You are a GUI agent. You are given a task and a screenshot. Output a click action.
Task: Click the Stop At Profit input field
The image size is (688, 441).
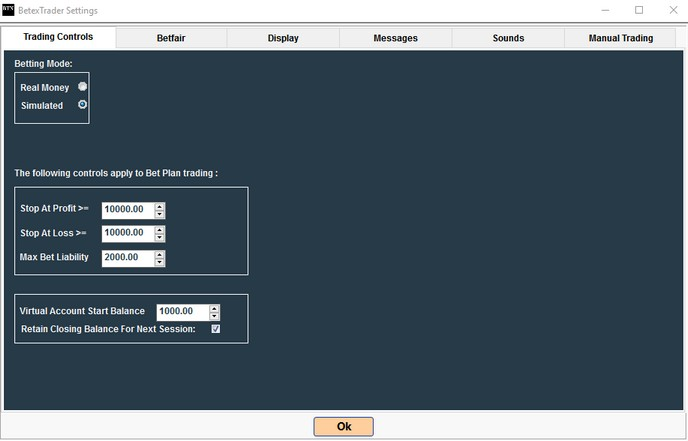[127, 210]
